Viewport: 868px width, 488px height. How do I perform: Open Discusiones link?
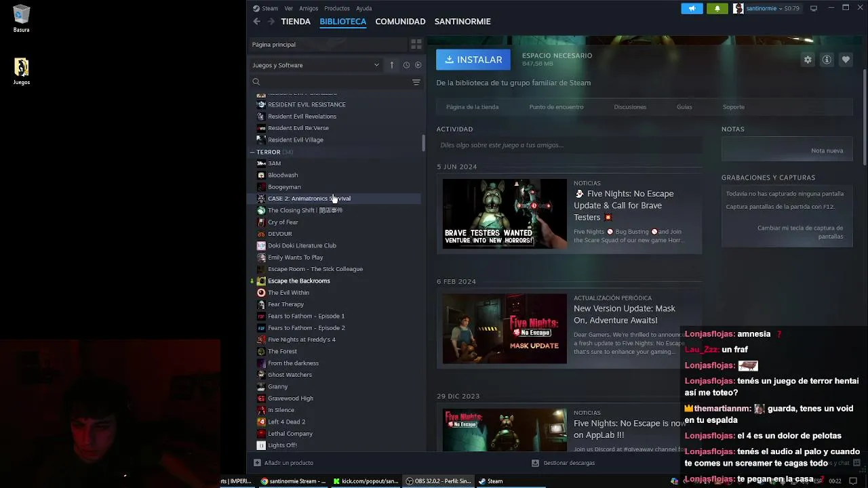630,107
